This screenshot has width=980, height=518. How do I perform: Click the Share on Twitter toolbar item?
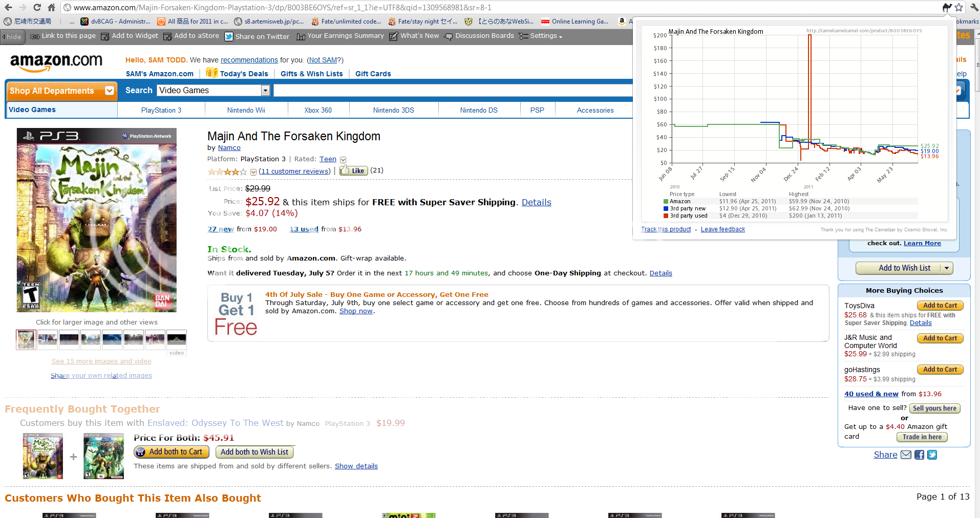tap(257, 36)
